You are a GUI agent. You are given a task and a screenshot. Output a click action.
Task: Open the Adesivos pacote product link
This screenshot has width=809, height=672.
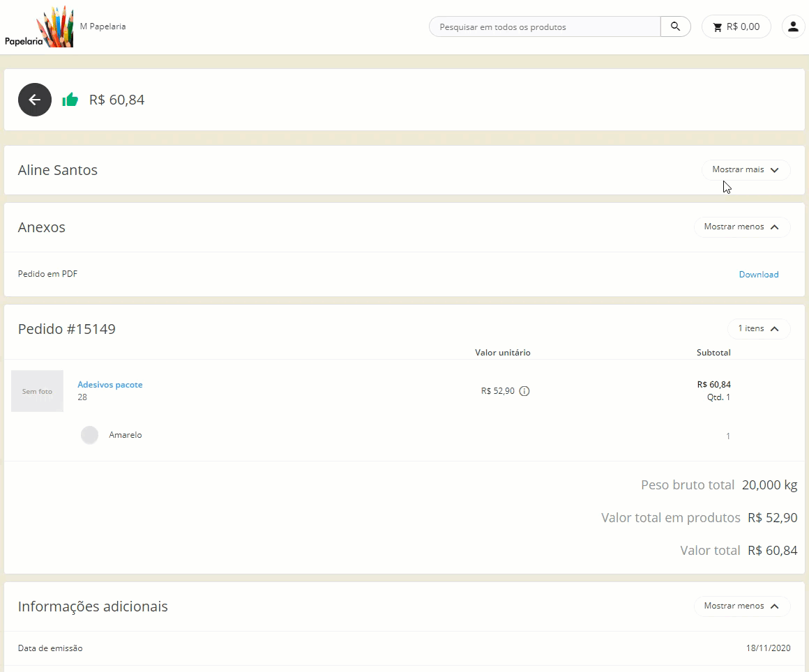110,385
